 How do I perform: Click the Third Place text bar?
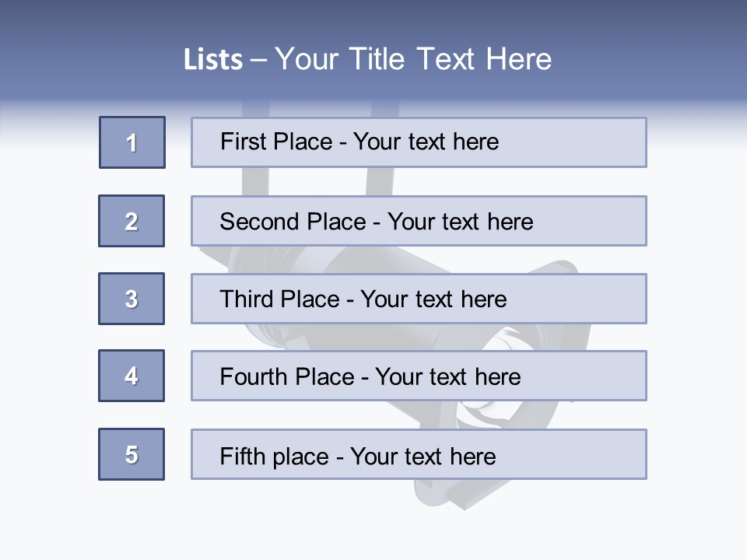(419, 299)
